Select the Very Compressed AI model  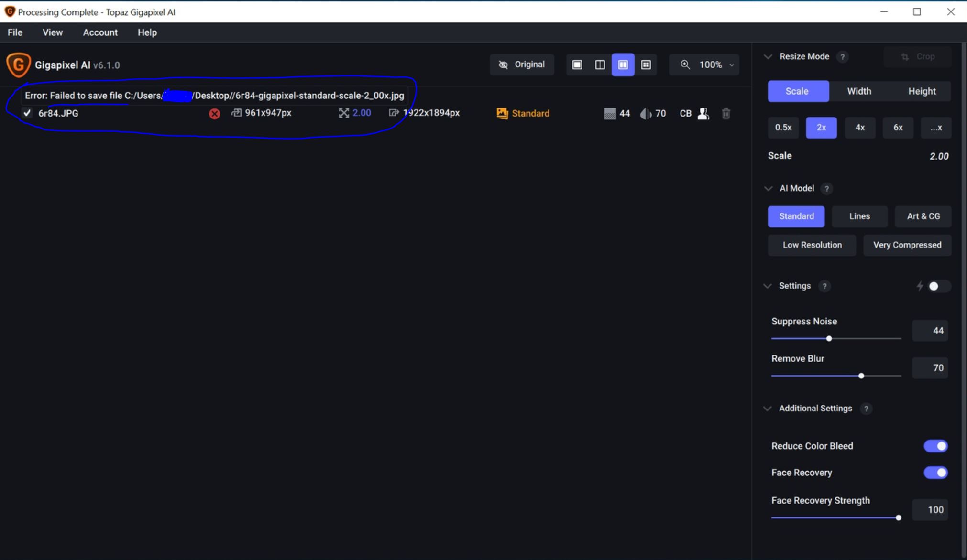point(907,245)
